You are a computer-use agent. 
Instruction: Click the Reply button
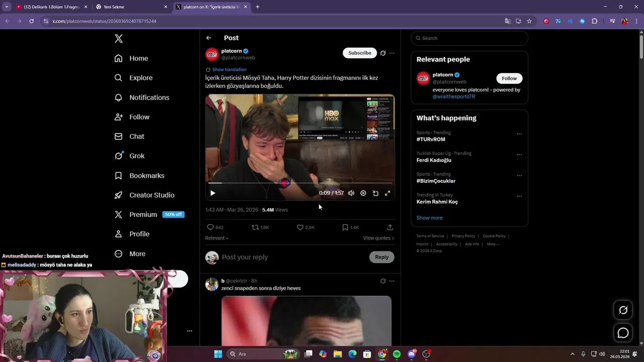pyautogui.click(x=382, y=257)
